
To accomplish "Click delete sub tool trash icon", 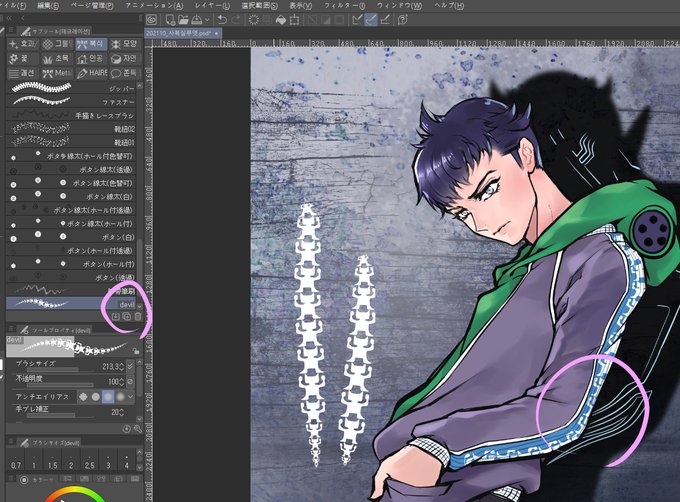I will (x=138, y=317).
